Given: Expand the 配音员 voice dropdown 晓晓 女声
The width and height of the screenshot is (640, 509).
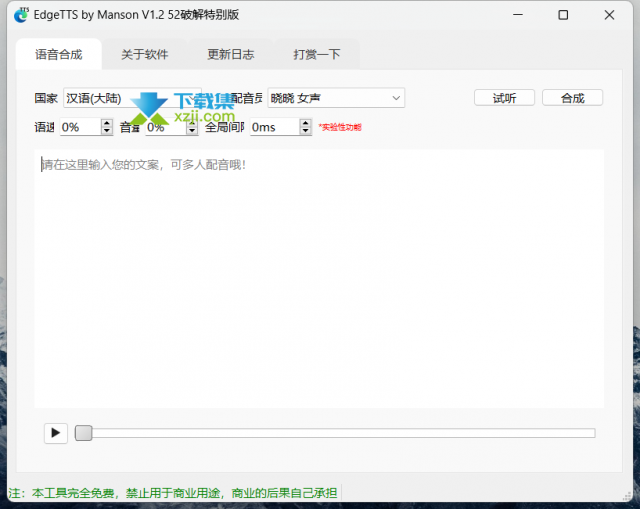Looking at the screenshot, I should tap(336, 98).
